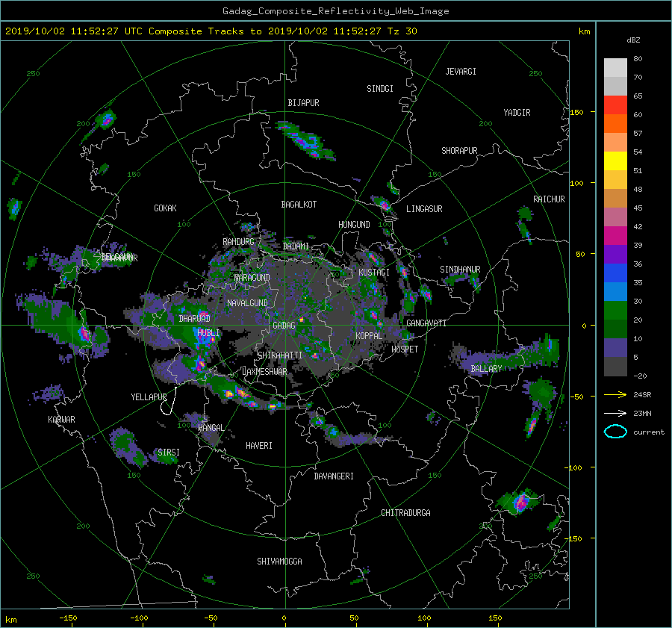Select the green 30 dBZ color swatch

[x=615, y=310]
